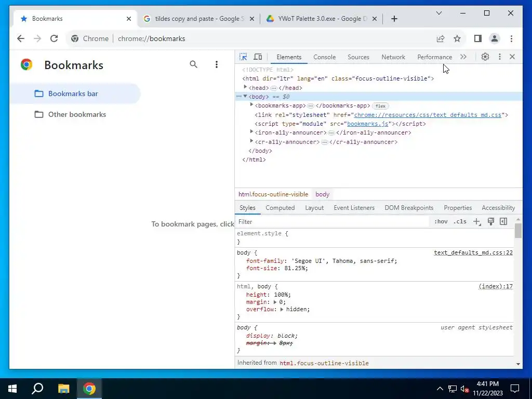Select the body breadcrumb
The height and width of the screenshot is (399, 532).
coord(322,194)
